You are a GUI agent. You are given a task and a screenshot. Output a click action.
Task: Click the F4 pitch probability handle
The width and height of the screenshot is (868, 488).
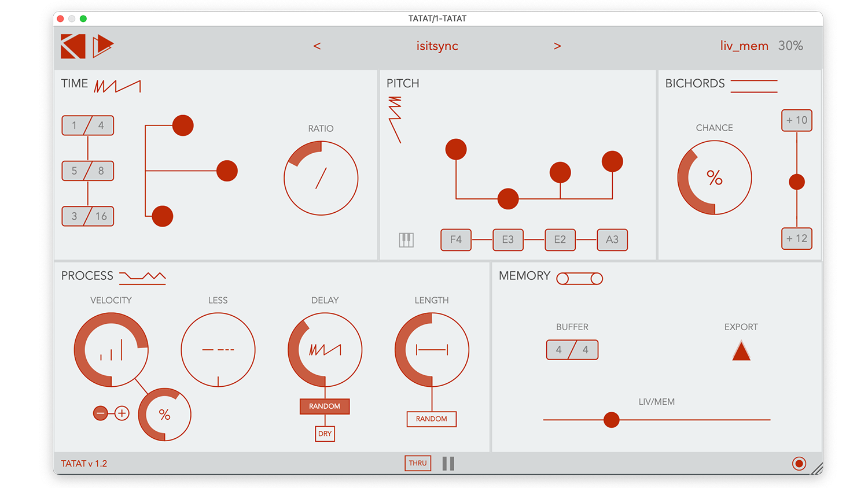click(456, 150)
